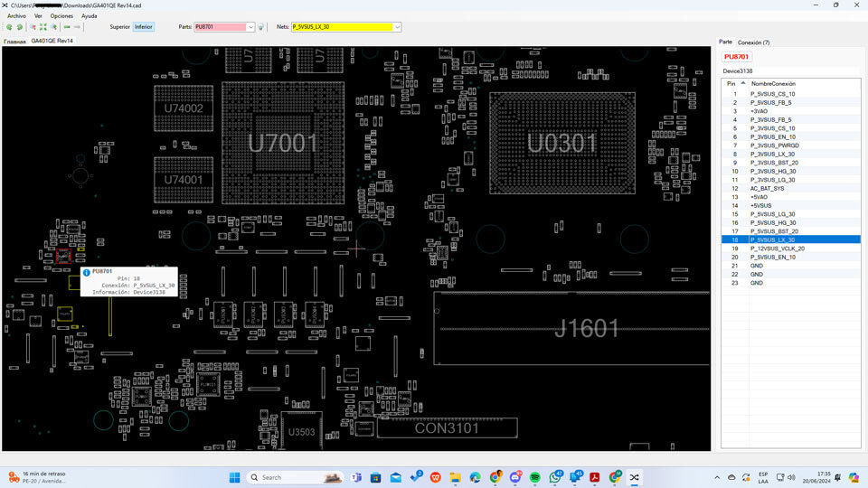868x488 pixels.
Task: Click the boardview app taskbar icon
Action: [635, 477]
